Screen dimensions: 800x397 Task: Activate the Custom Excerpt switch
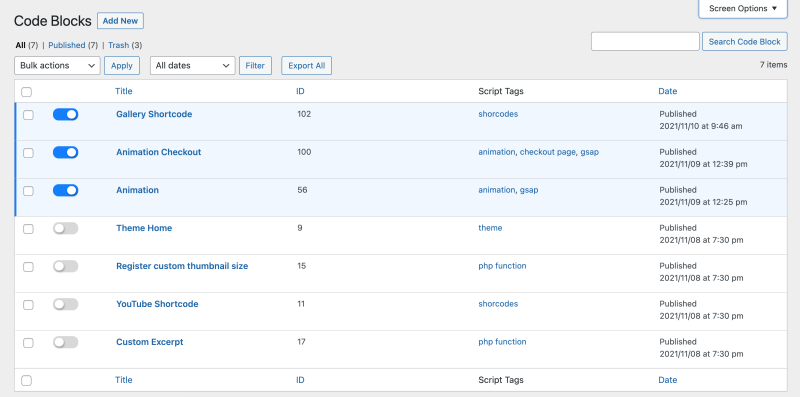pos(65,342)
